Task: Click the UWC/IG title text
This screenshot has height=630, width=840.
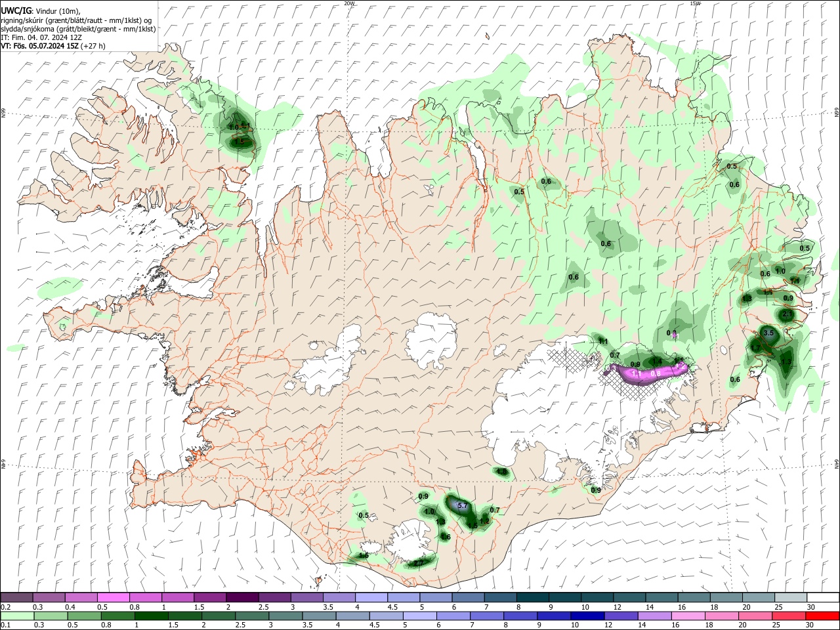Action: 16,10
